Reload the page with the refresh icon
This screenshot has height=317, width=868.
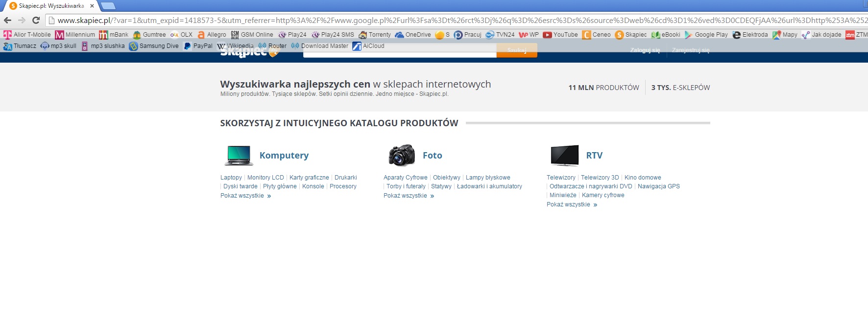36,20
